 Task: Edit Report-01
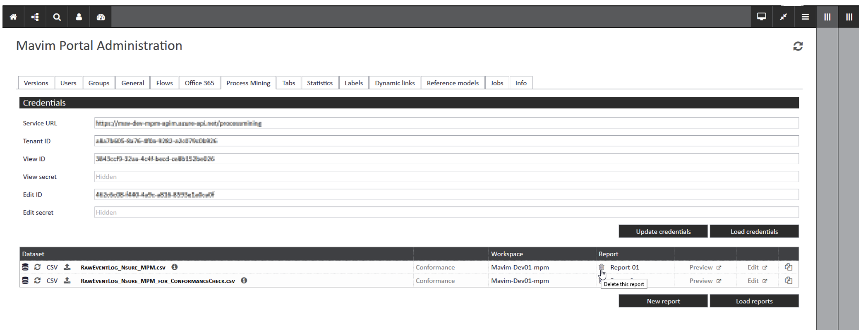757,267
